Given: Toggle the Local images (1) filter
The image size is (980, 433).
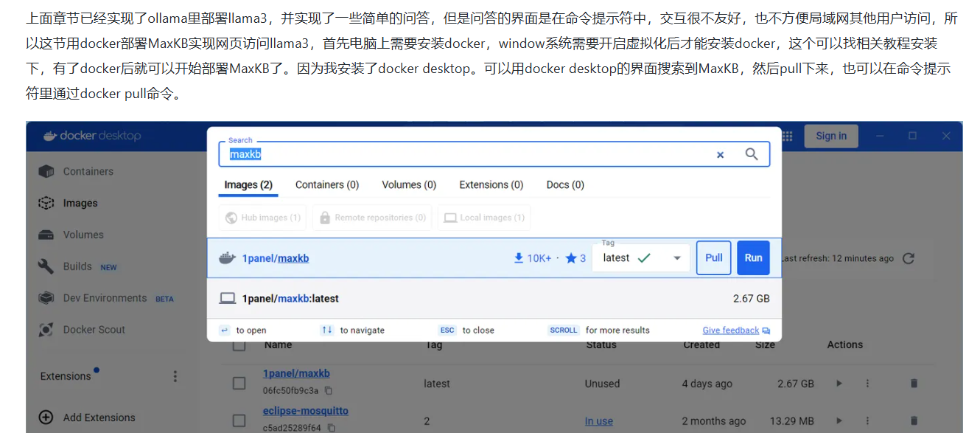Looking at the screenshot, I should 484,218.
